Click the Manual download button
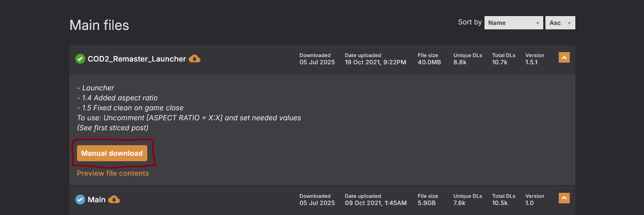644x215 pixels. pos(112,153)
